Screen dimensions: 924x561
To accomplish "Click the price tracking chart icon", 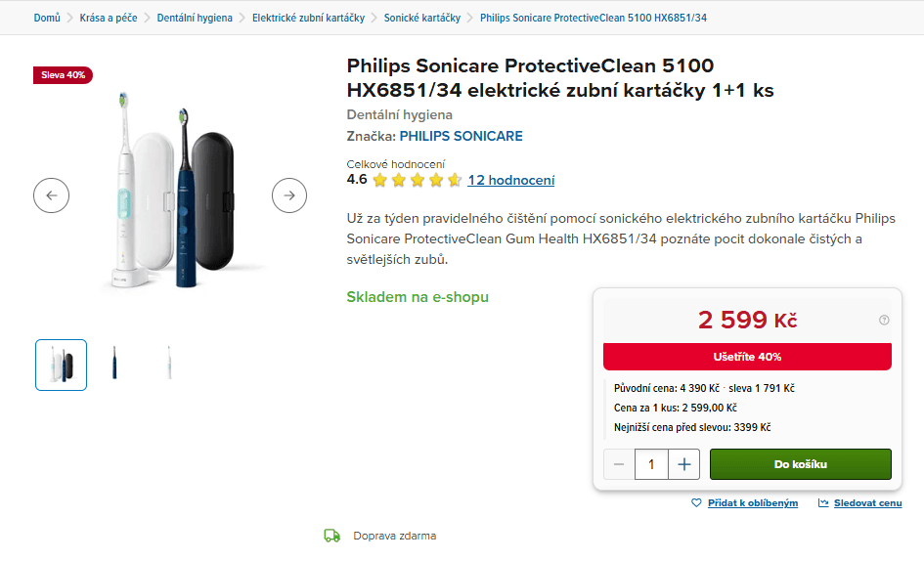I will tap(823, 503).
